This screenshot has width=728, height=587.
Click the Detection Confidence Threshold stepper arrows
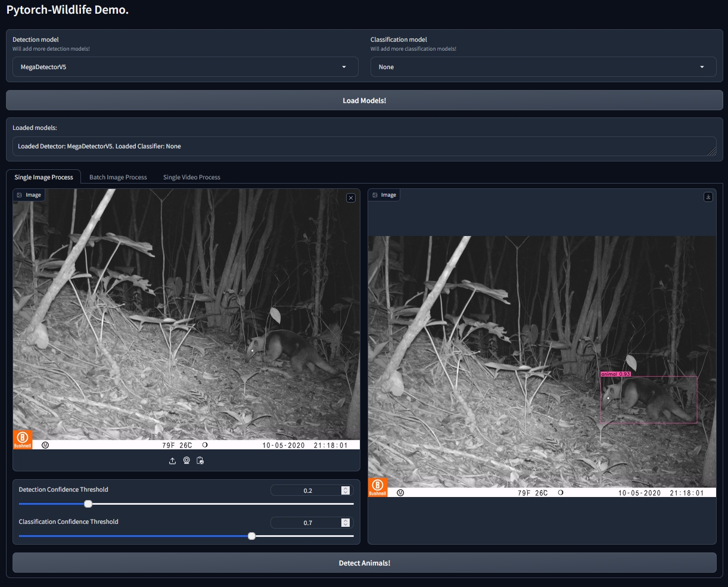click(x=346, y=490)
